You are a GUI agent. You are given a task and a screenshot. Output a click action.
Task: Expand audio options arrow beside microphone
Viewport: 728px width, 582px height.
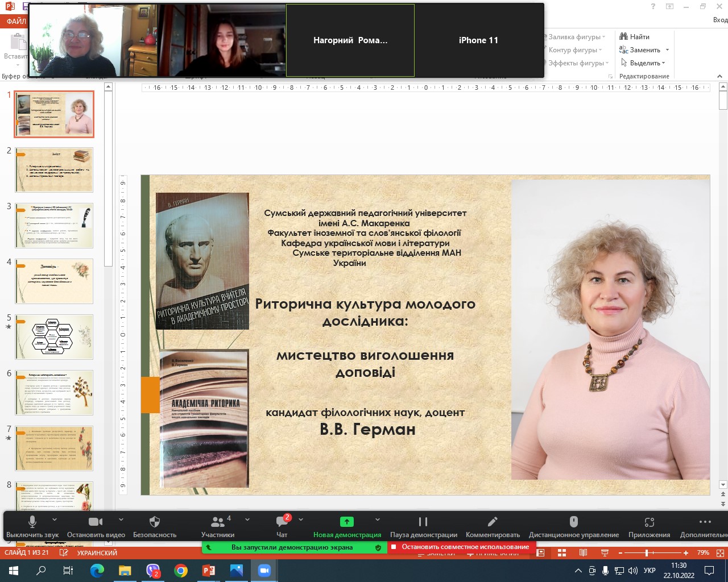[55, 519]
